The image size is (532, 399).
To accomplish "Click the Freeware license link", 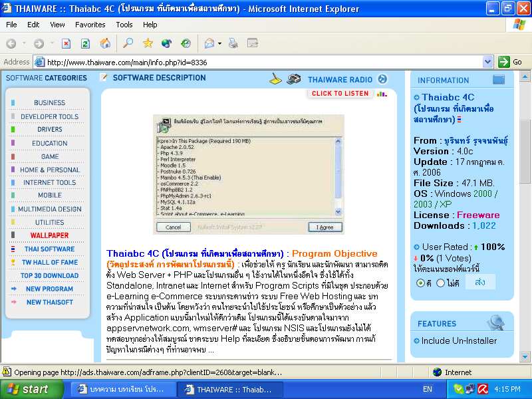I will (478, 215).
